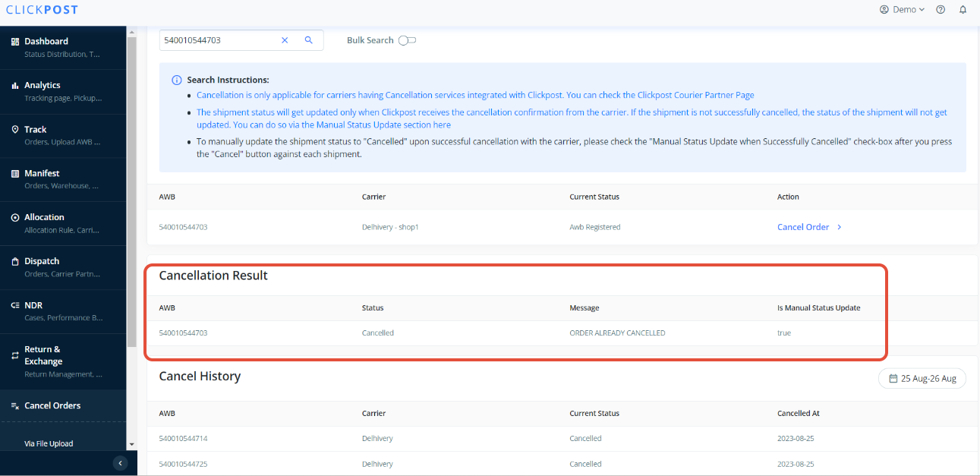This screenshot has width=980, height=476.
Task: Clear the AWB search field with X
Action: pyautogui.click(x=285, y=40)
